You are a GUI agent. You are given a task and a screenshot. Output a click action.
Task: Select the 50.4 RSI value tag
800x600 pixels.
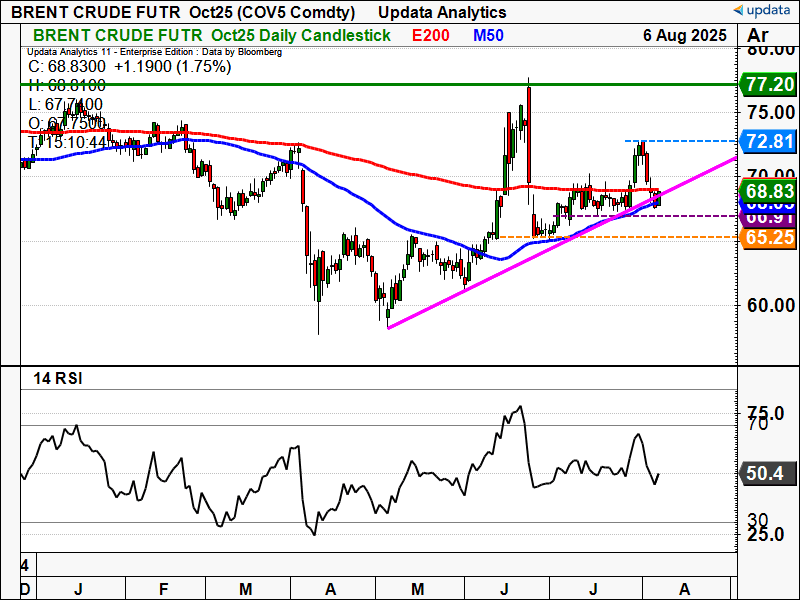coord(767,473)
